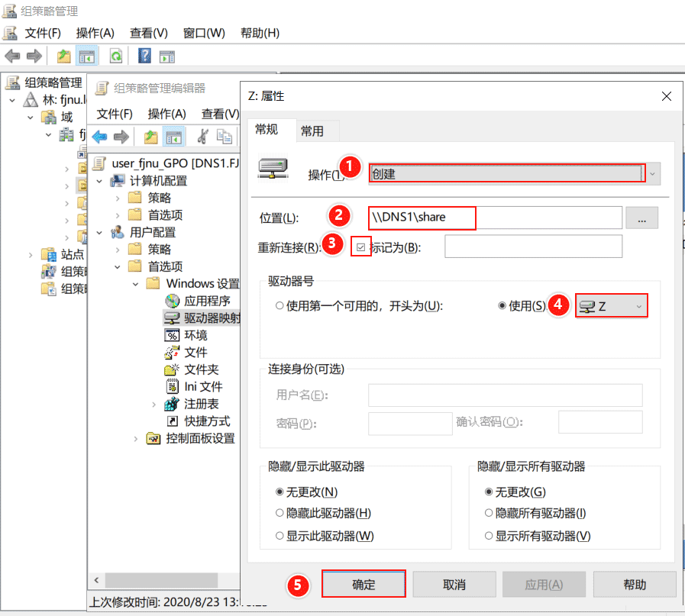Select 无更改(N) radio option

coord(279,492)
